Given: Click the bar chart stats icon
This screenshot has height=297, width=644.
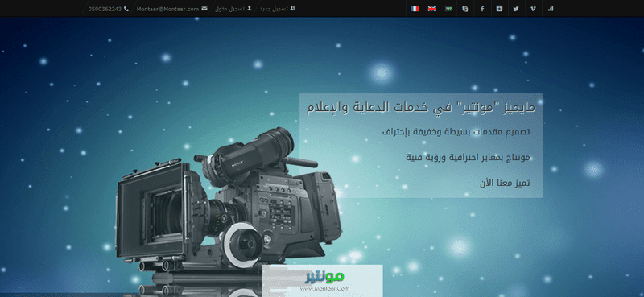Looking at the screenshot, I should [551, 9].
